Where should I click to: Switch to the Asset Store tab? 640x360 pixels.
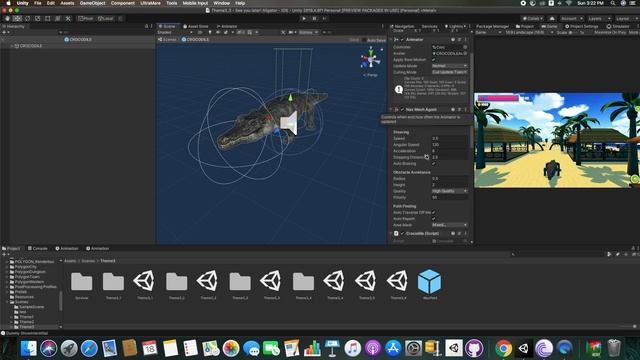pos(196,26)
